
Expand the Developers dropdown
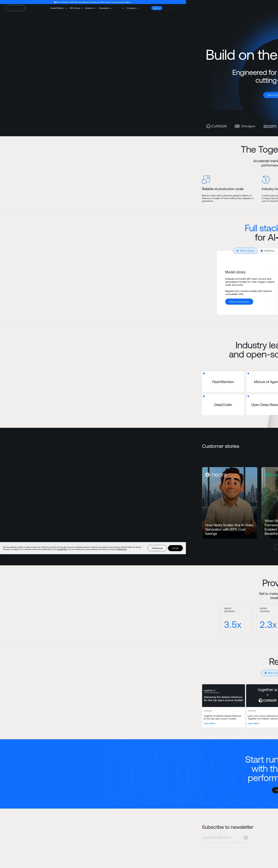click(105, 8)
